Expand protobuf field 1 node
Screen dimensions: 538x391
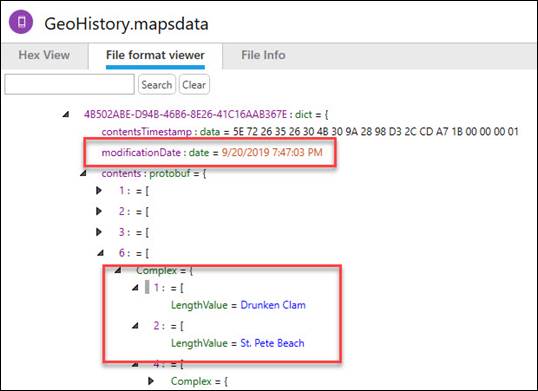click(x=99, y=190)
